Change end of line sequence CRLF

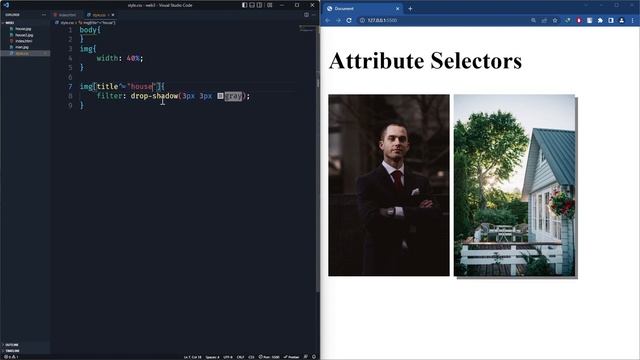pyautogui.click(x=240, y=357)
